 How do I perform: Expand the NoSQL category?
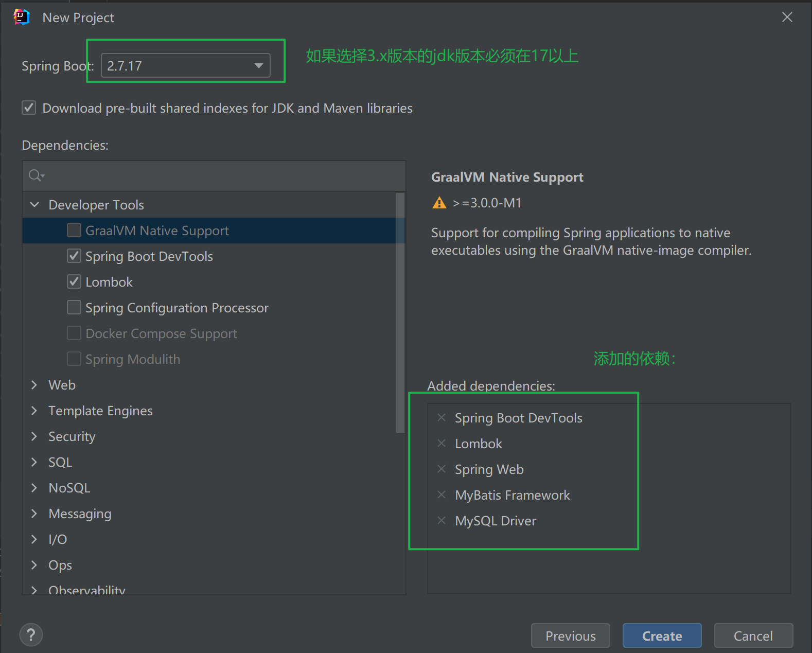pyautogui.click(x=34, y=488)
